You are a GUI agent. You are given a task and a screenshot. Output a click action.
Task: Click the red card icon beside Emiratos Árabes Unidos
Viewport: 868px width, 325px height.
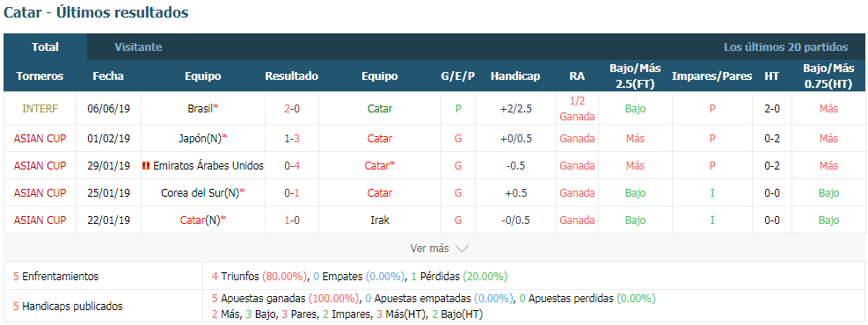pyautogui.click(x=146, y=165)
